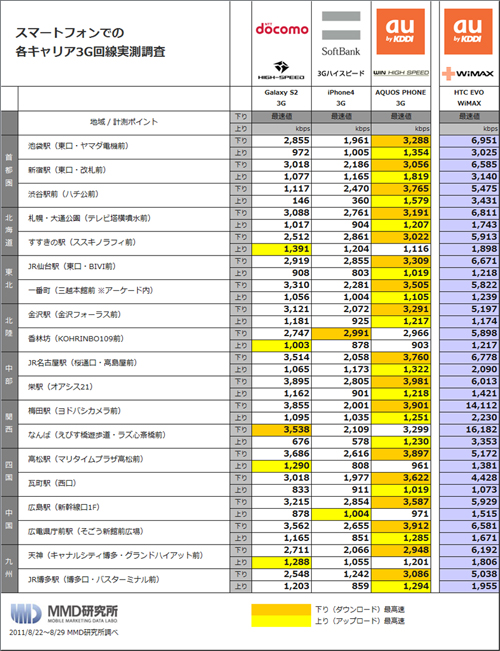The image size is (500, 651).
Task: Select the 香林坊（KOHRINBO109前） row label
Action: (x=76, y=339)
